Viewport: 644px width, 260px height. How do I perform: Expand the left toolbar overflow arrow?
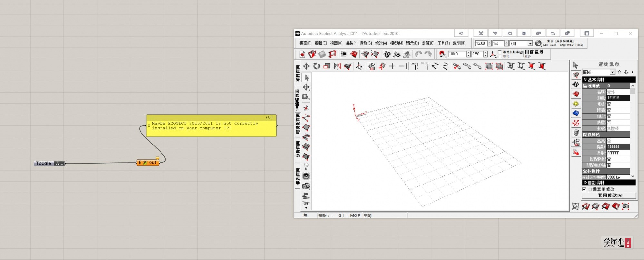pyautogui.click(x=306, y=208)
